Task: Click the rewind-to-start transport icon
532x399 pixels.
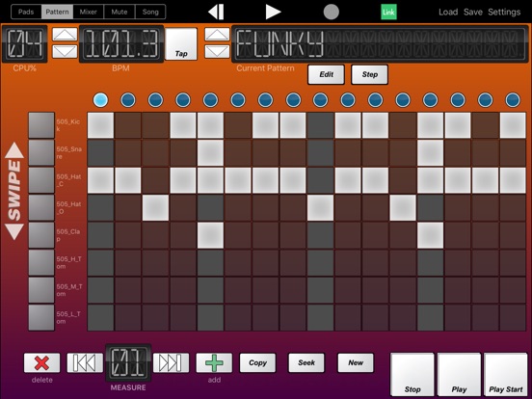Action: [x=216, y=12]
